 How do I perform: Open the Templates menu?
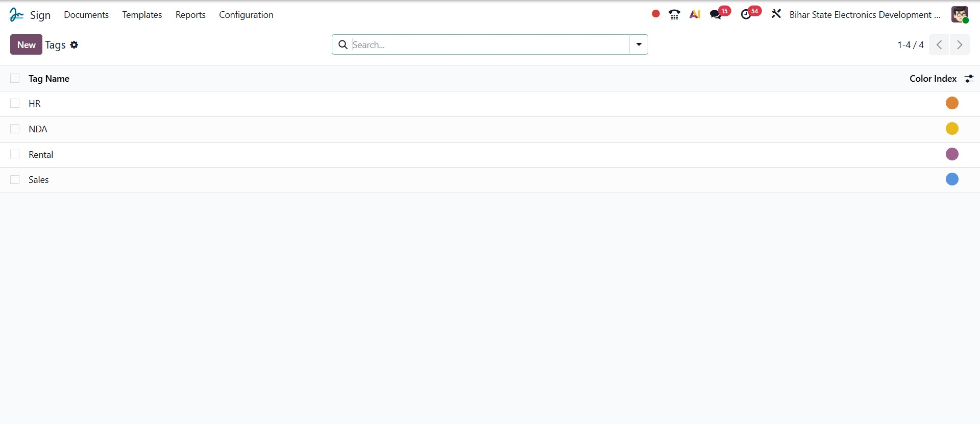point(142,15)
